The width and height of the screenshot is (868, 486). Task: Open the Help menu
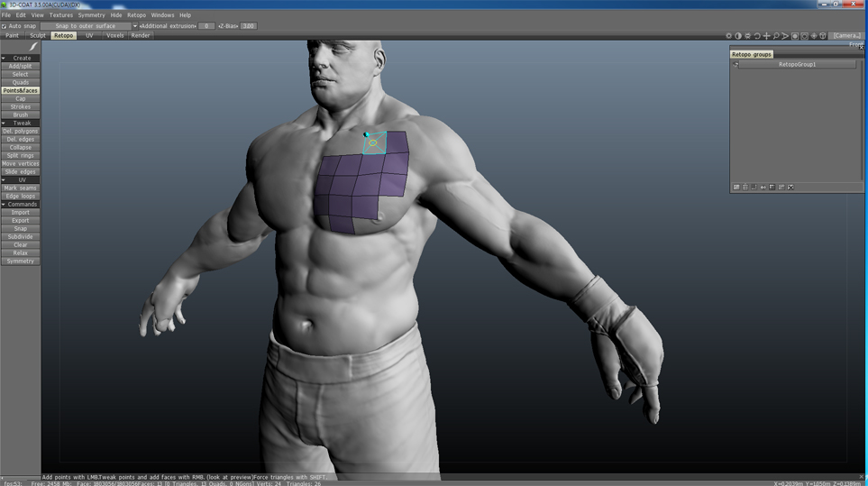click(x=186, y=15)
